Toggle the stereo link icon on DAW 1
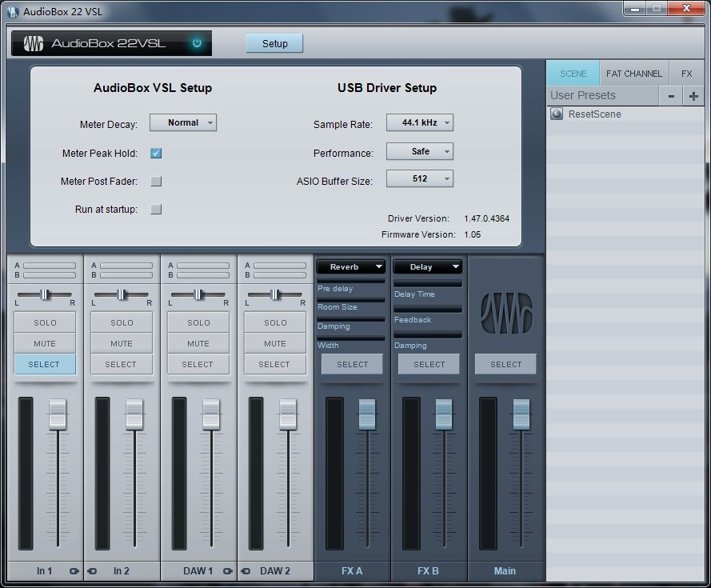Screen dimensions: 711x588 pyautogui.click(x=228, y=570)
